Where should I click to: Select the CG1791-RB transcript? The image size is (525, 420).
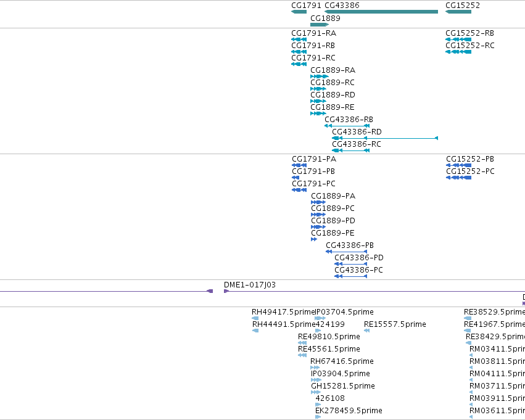(x=299, y=52)
